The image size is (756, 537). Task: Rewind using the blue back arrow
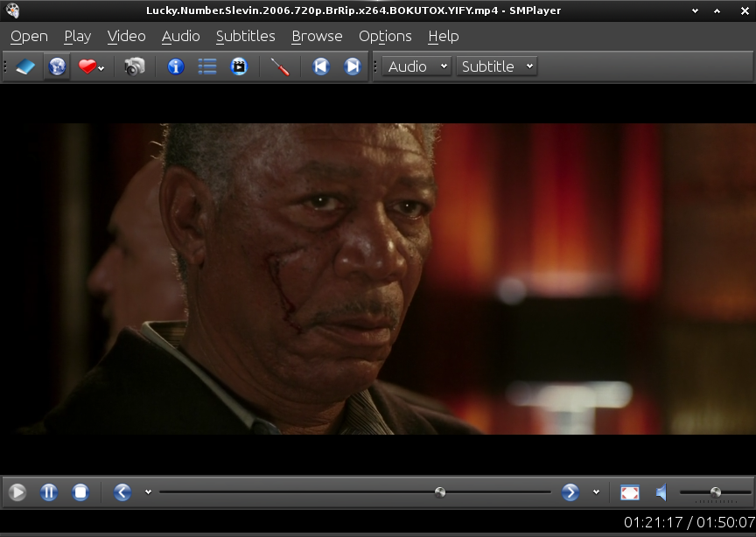122,492
